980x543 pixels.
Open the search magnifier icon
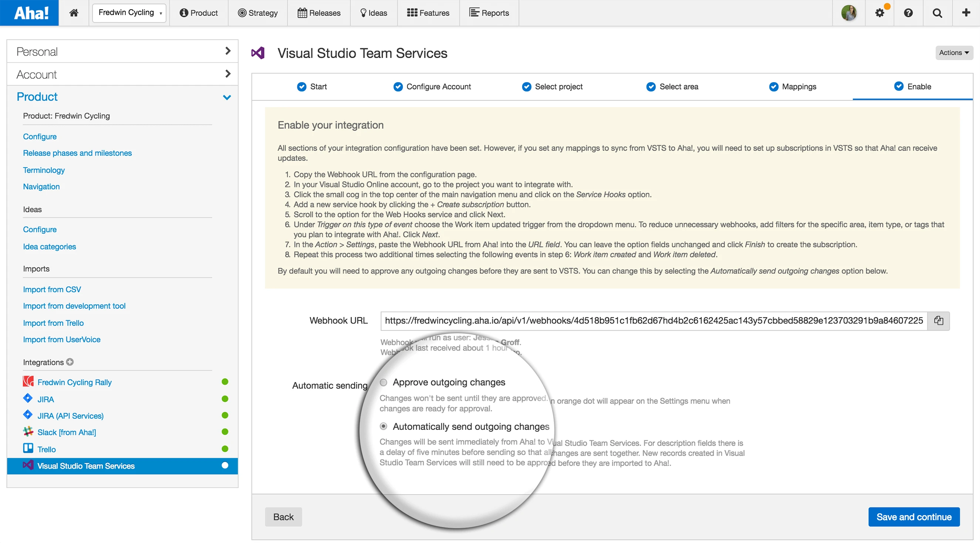point(937,13)
